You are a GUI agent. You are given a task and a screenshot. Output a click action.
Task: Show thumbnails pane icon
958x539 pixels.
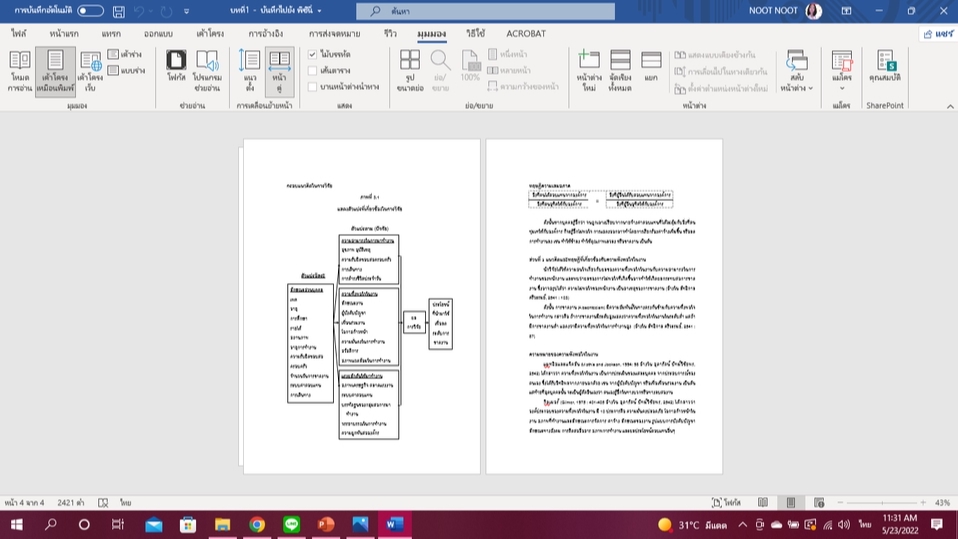click(410, 71)
